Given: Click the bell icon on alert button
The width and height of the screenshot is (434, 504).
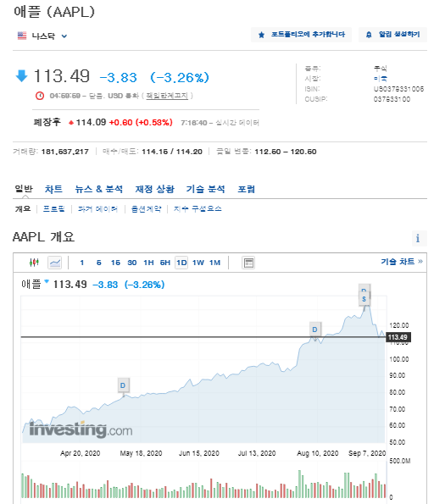Looking at the screenshot, I should pyautogui.click(x=369, y=35).
